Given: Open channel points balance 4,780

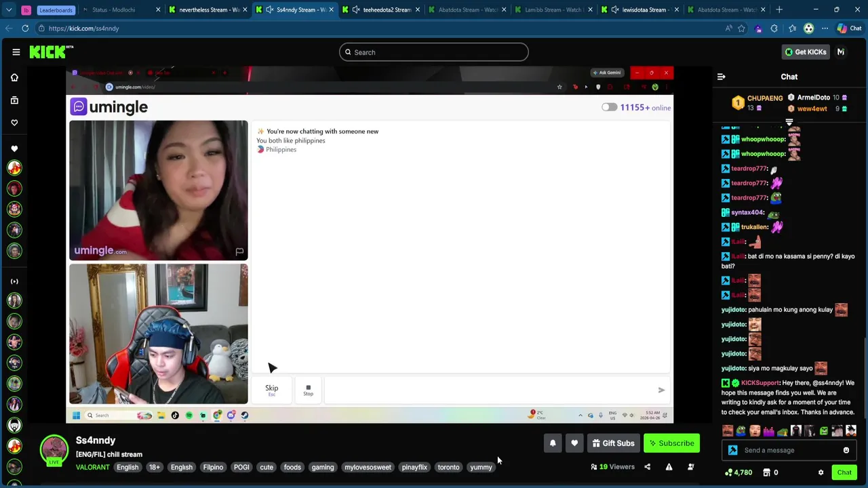Looking at the screenshot, I should pos(738,472).
